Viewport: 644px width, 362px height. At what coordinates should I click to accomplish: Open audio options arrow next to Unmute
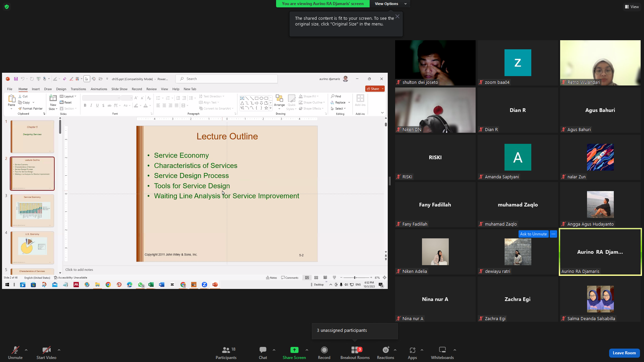pos(26,350)
